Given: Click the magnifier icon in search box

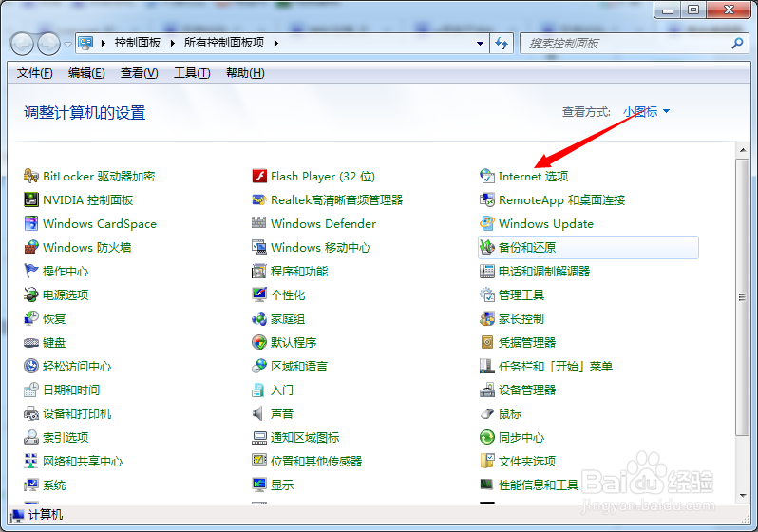Looking at the screenshot, I should pos(737,44).
